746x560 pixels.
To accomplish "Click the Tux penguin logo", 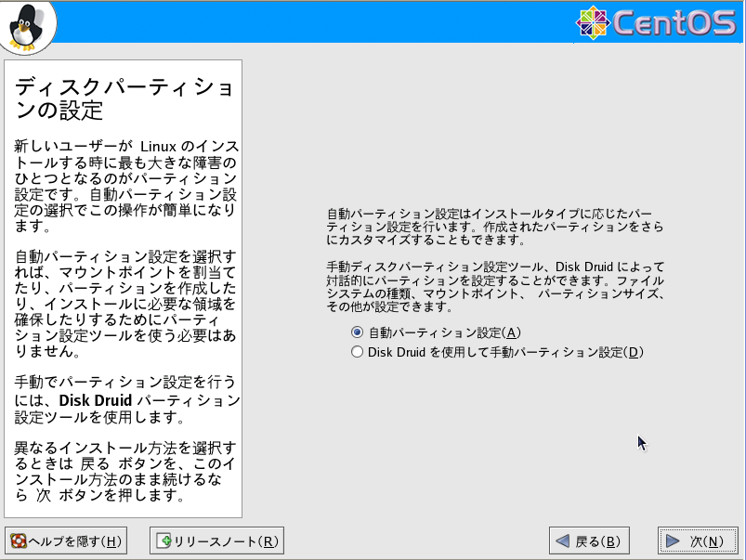I will (26, 27).
